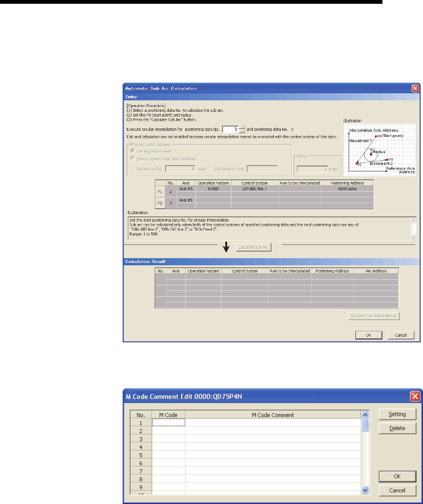Click 'Positioning Address' header in result table
423x504 pixels.
332,271
